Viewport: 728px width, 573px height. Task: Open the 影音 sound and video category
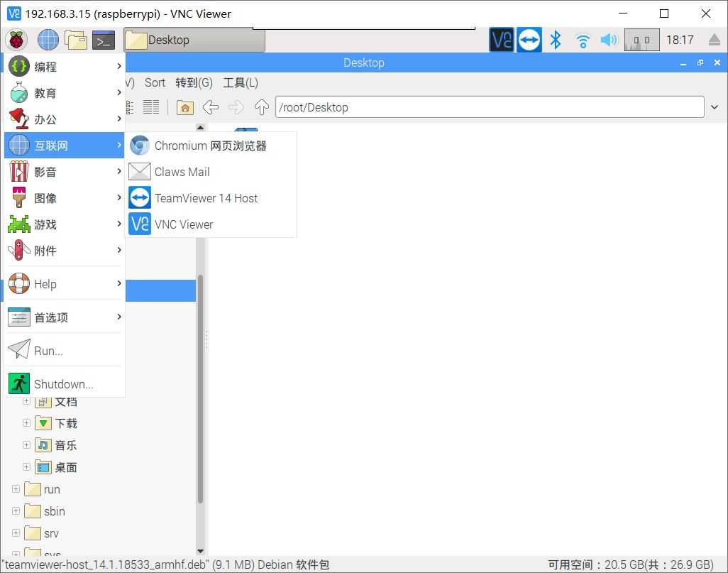click(x=64, y=172)
